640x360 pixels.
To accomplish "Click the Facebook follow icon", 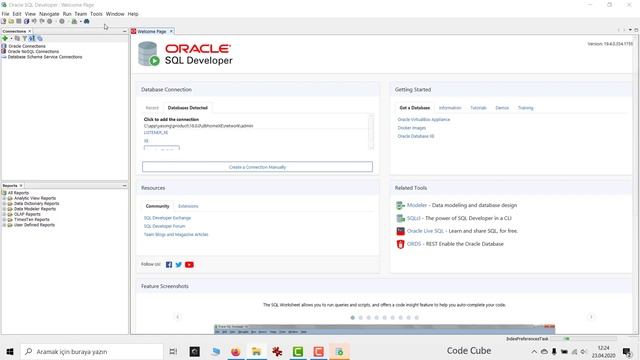I will 169,264.
